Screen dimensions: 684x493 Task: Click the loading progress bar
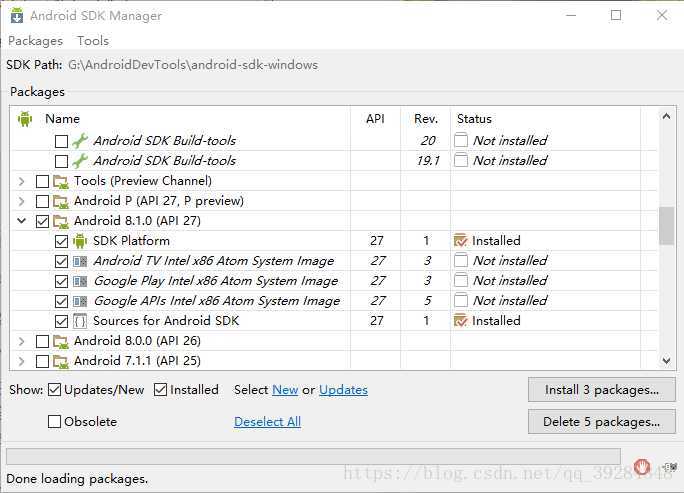(313, 456)
